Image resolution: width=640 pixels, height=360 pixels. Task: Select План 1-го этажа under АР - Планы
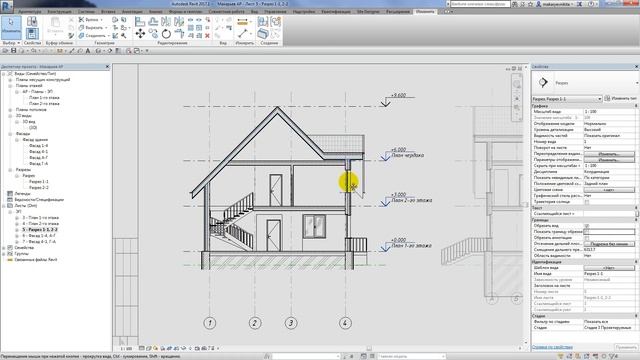pos(44,98)
